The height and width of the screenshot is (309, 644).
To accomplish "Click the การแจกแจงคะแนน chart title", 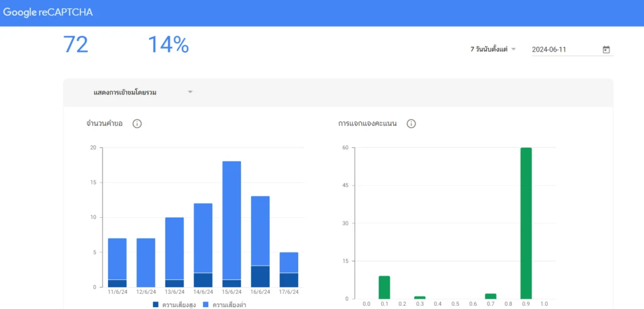I will (x=367, y=124).
